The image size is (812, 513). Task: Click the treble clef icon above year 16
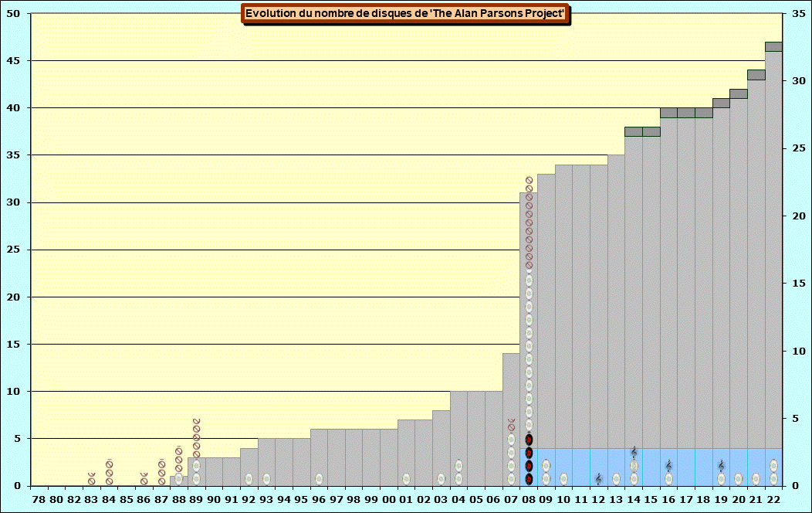pos(668,466)
